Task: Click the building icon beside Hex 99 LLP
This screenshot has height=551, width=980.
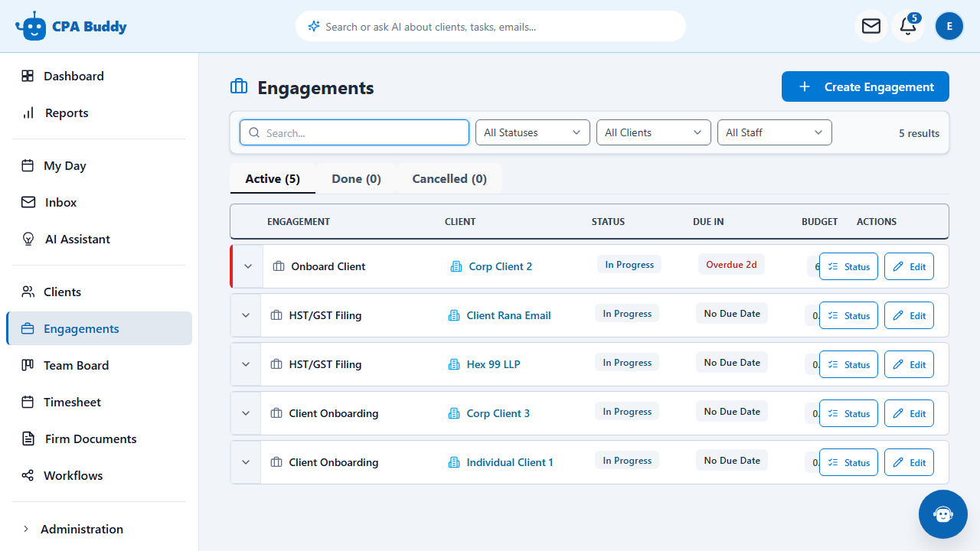Action: tap(454, 364)
